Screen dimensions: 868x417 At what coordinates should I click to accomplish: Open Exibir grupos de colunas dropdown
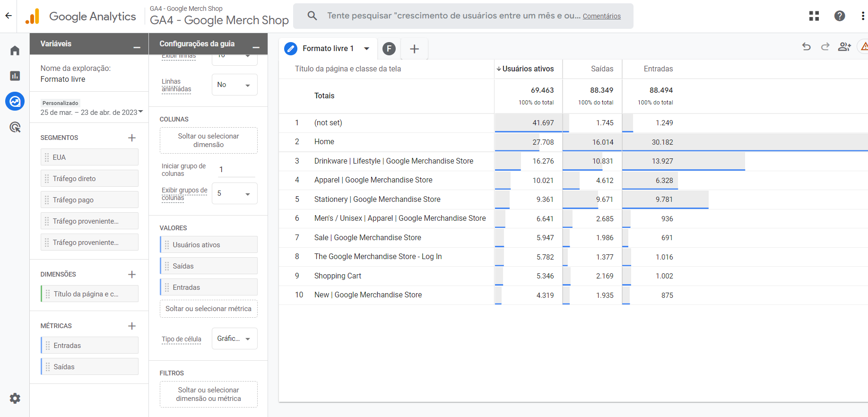pyautogui.click(x=234, y=193)
